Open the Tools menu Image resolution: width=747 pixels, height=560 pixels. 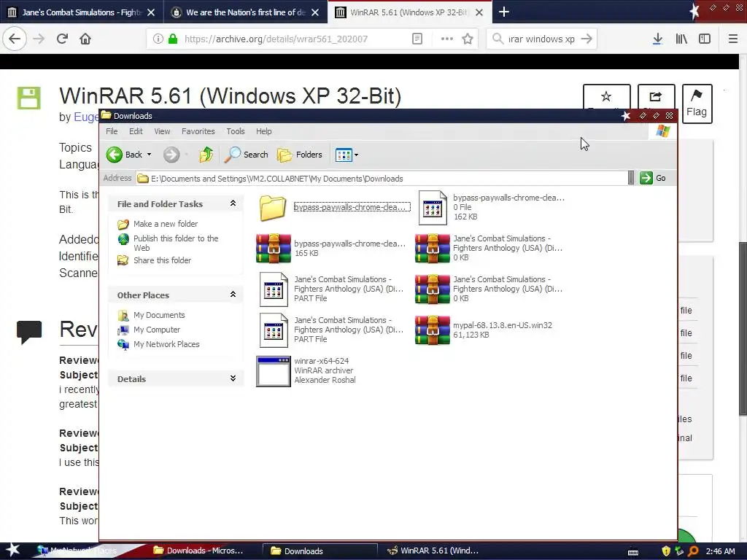pyautogui.click(x=236, y=131)
